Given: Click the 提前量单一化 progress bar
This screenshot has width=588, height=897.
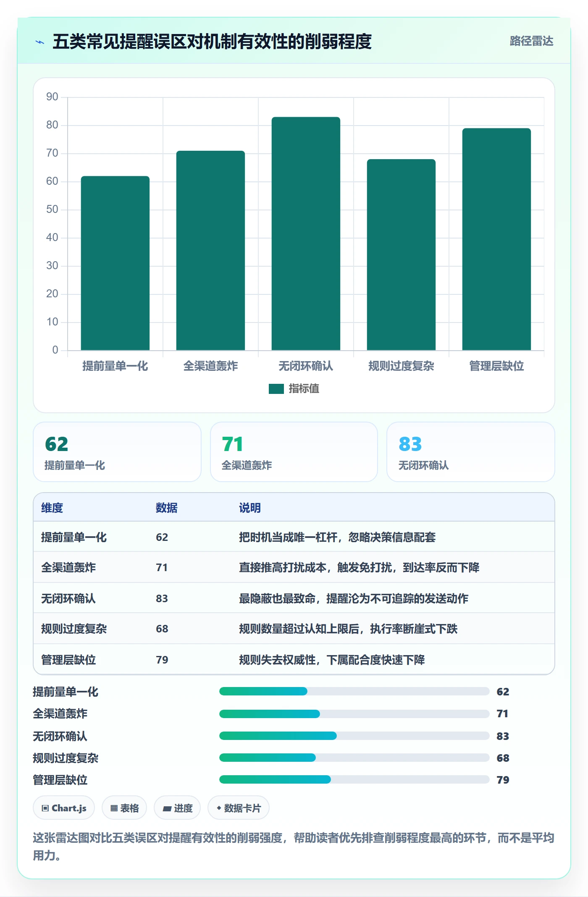Looking at the screenshot, I should tap(354, 691).
